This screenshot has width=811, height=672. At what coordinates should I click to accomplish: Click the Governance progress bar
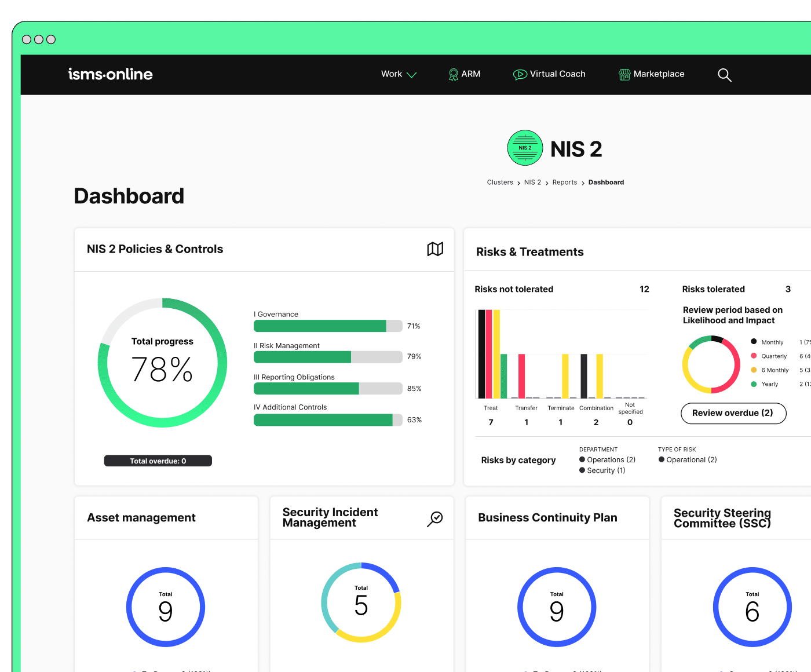coord(327,326)
